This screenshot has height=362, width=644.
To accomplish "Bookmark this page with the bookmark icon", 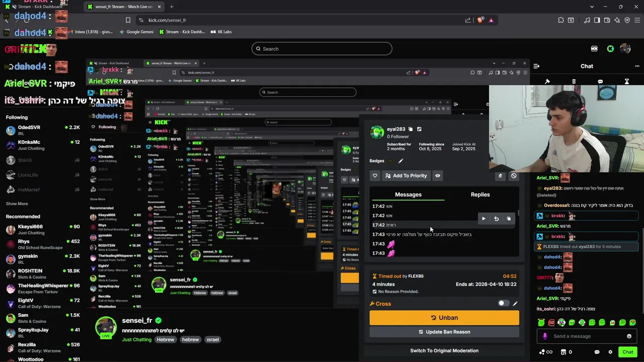I will (128, 20).
